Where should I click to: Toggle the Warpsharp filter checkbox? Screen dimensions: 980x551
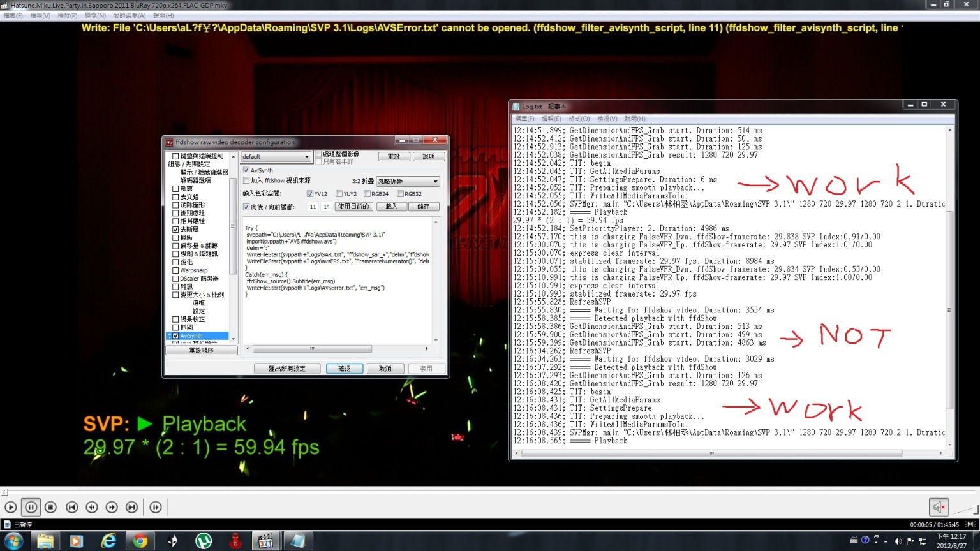[175, 270]
